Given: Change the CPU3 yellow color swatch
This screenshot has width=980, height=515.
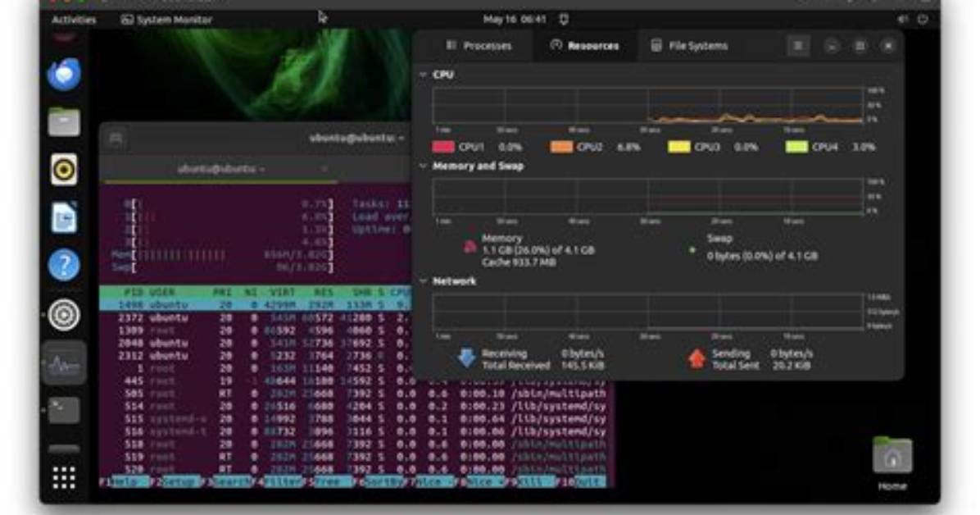Looking at the screenshot, I should (x=678, y=147).
